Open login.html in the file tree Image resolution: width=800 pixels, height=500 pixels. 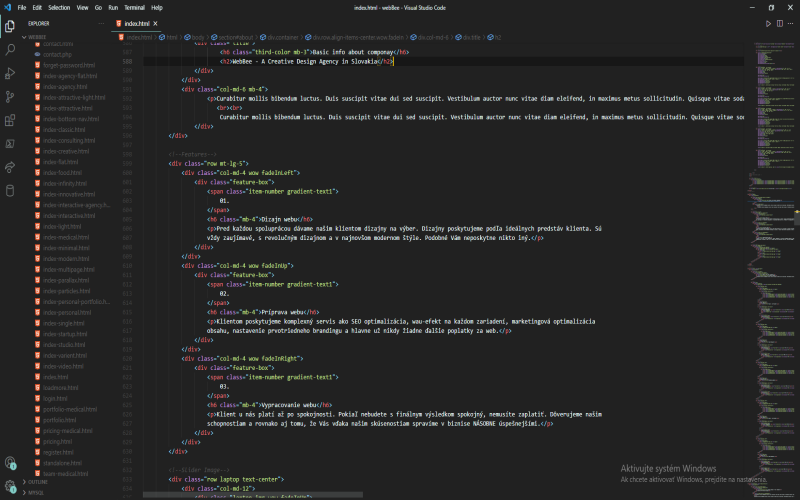pyautogui.click(x=55, y=398)
